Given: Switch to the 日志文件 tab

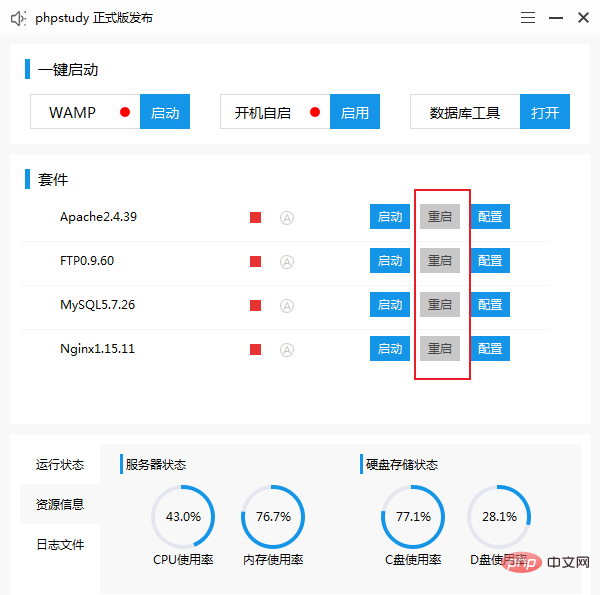Looking at the screenshot, I should [x=60, y=544].
